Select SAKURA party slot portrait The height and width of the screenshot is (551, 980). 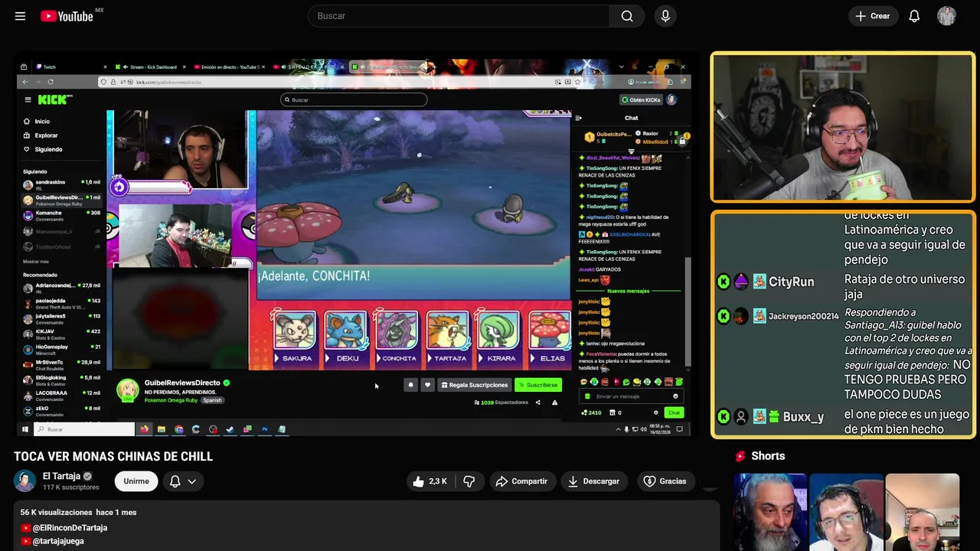pos(295,331)
